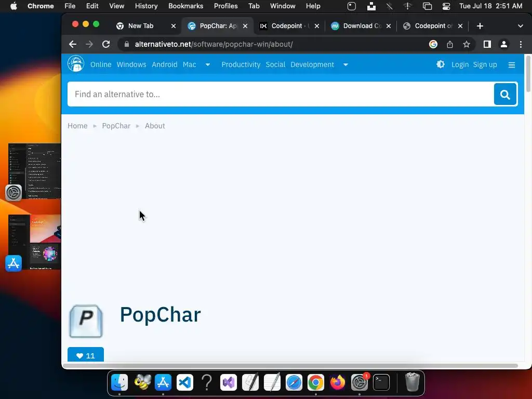
Task: Click the lock icon in address bar
Action: point(127,45)
